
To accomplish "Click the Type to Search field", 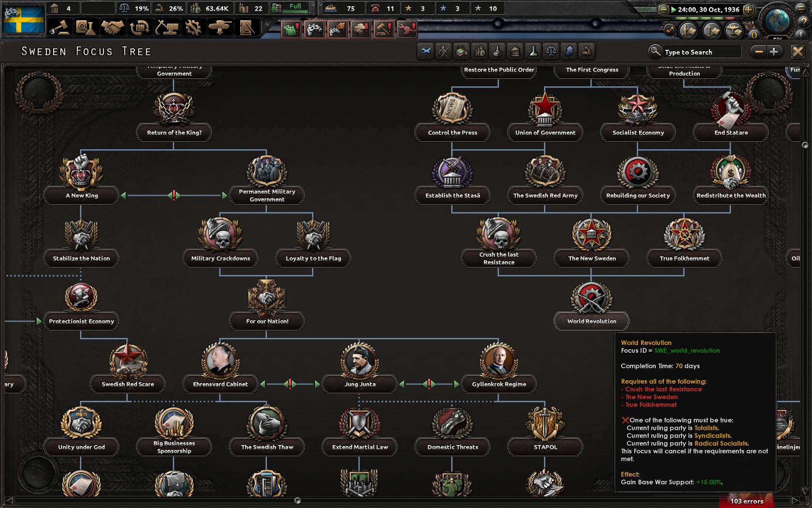I will pos(698,52).
